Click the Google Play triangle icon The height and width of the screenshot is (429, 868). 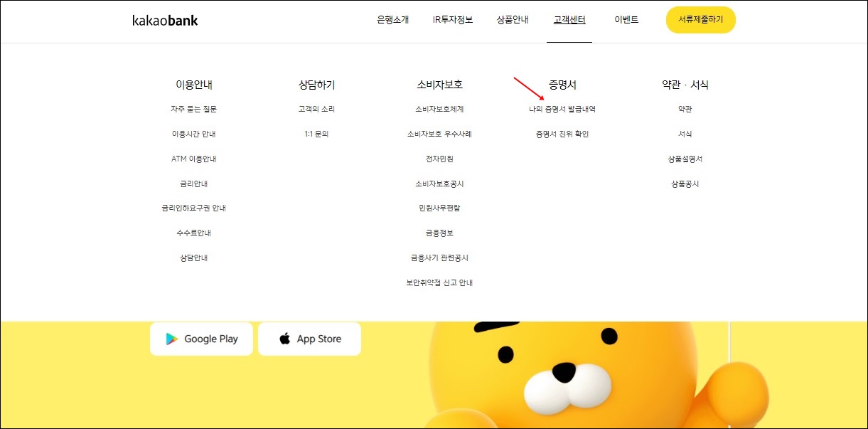171,339
